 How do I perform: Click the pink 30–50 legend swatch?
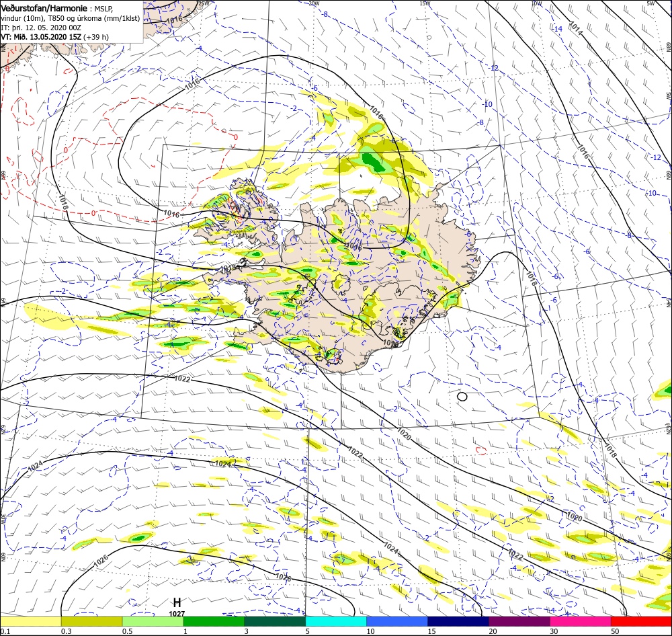click(x=581, y=621)
